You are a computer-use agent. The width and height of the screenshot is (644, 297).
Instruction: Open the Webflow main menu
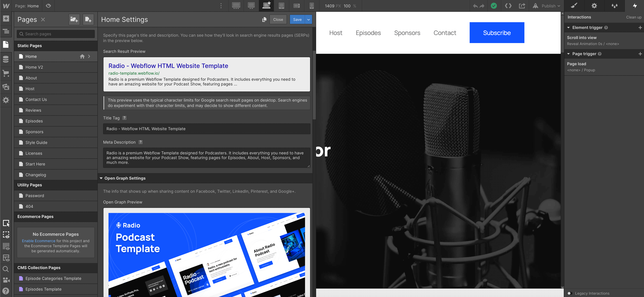[x=6, y=6]
